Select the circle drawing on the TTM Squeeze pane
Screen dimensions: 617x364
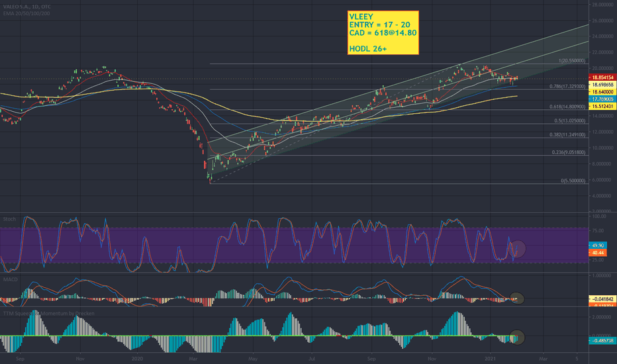(517, 338)
